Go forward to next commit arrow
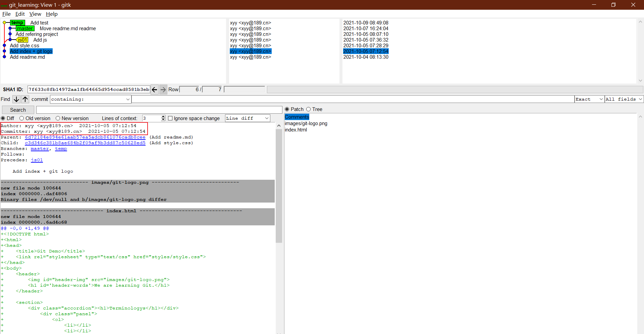The height and width of the screenshot is (334, 644). pos(163,90)
